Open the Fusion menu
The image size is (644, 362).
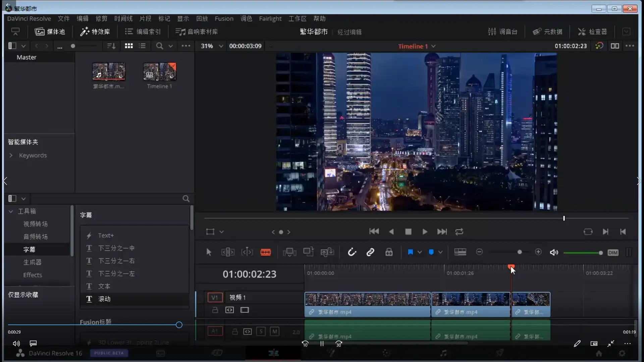(224, 18)
